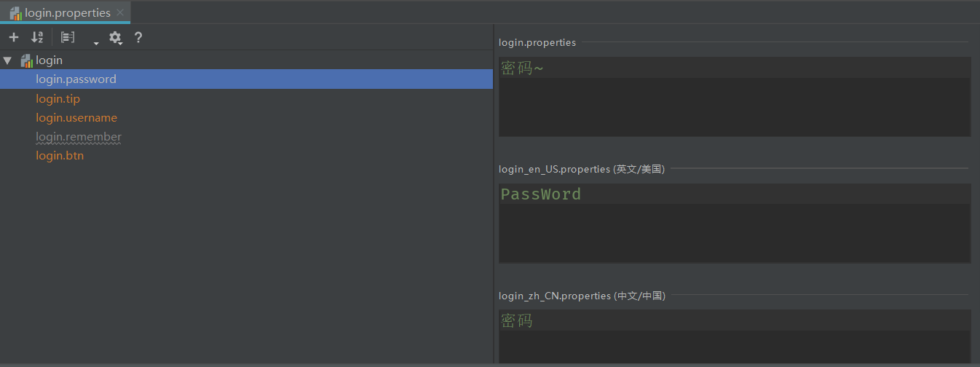Select the login.btn key
Image resolution: width=980 pixels, height=367 pixels.
coord(60,156)
